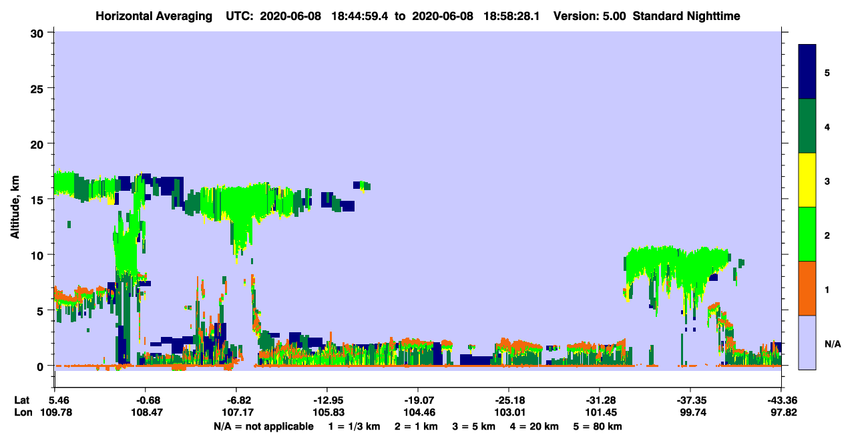This screenshot has height=445, width=868.
Task: Click longitude value 104.46
Action: coord(419,412)
